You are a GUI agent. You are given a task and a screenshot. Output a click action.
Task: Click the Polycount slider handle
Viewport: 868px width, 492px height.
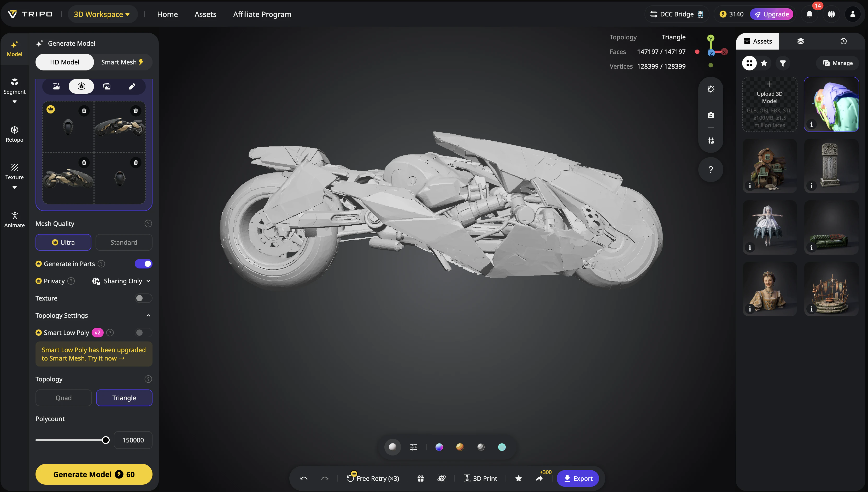[x=106, y=440]
